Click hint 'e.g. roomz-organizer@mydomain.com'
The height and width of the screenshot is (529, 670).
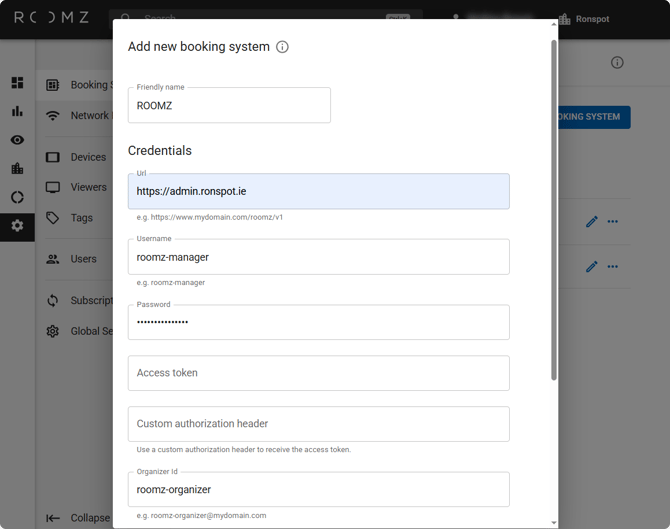[x=201, y=515]
